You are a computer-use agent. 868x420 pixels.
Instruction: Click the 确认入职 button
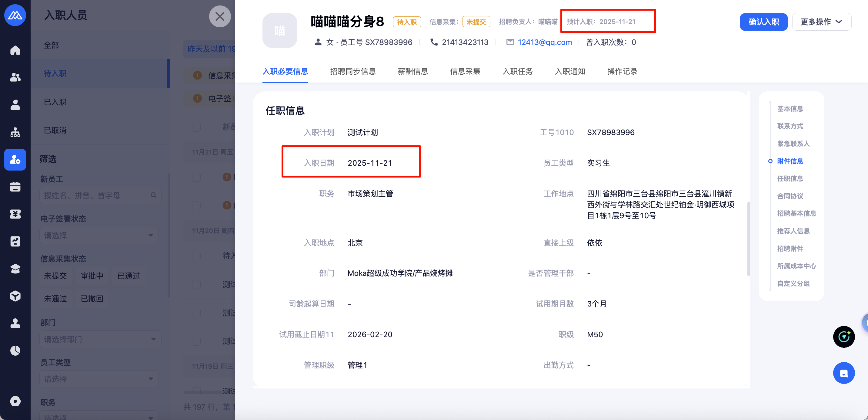click(x=763, y=22)
